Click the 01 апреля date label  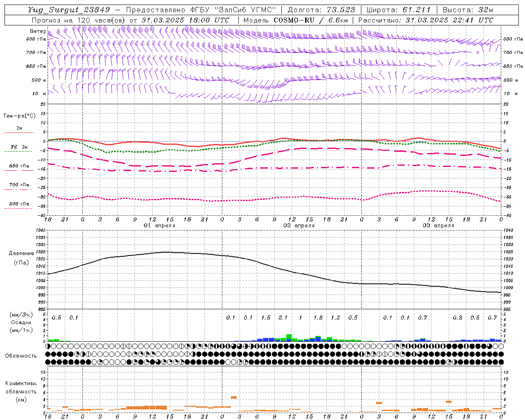click(x=160, y=226)
